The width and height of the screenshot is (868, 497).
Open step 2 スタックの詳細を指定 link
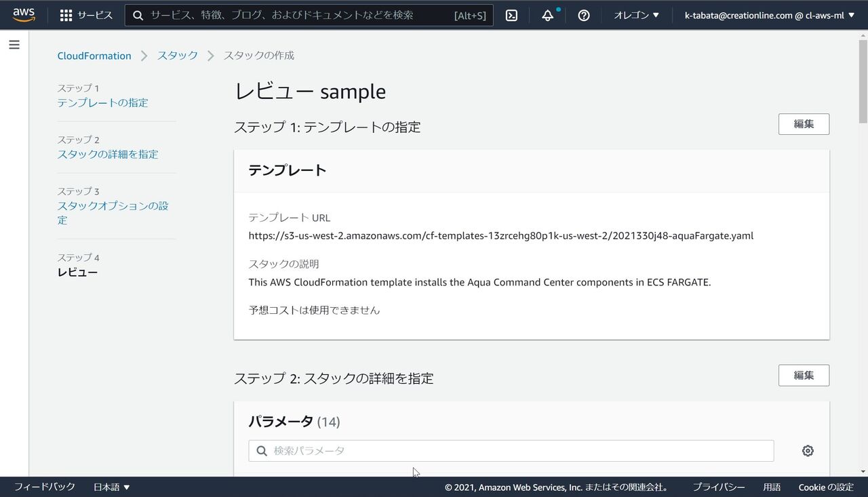click(108, 154)
